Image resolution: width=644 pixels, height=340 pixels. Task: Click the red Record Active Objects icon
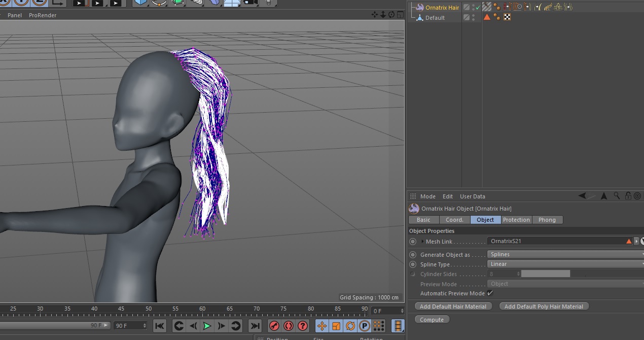point(274,326)
